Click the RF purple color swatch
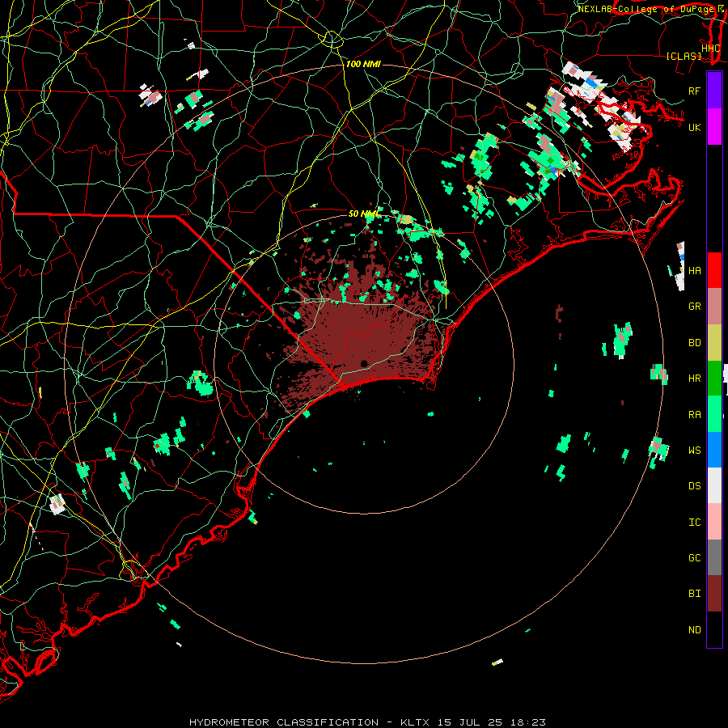728x728 pixels. point(714,91)
